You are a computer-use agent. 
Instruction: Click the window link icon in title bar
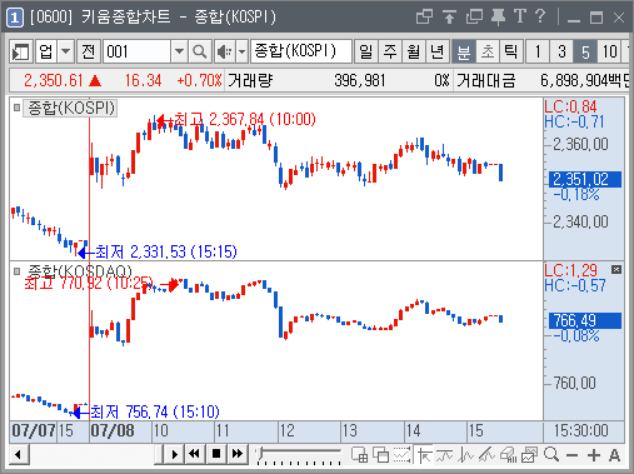(x=424, y=17)
